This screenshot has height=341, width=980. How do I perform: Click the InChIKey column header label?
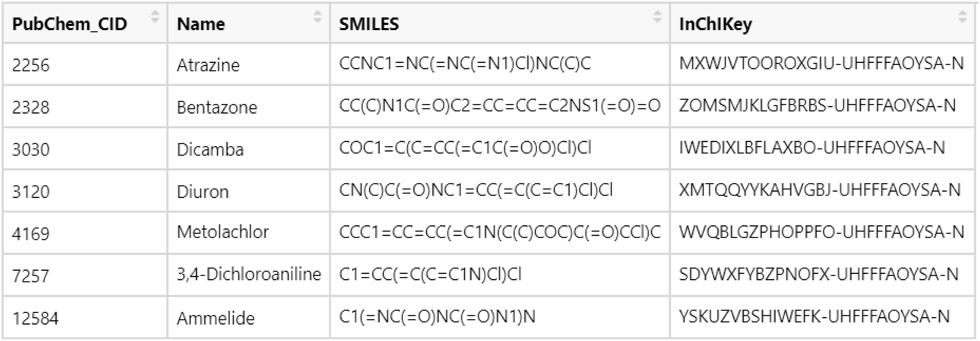tap(715, 24)
